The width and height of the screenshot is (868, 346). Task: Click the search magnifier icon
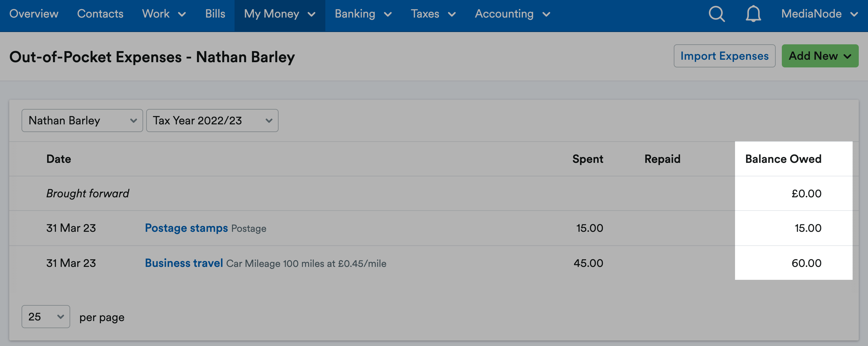(x=716, y=14)
